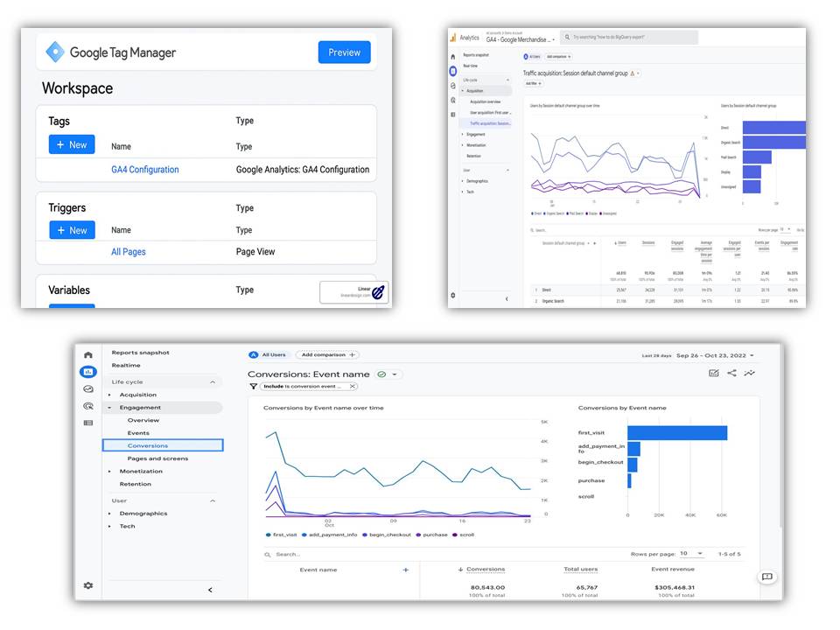840x630 pixels.
Task: Click the Customize report icon in Conversions
Action: [x=714, y=374]
